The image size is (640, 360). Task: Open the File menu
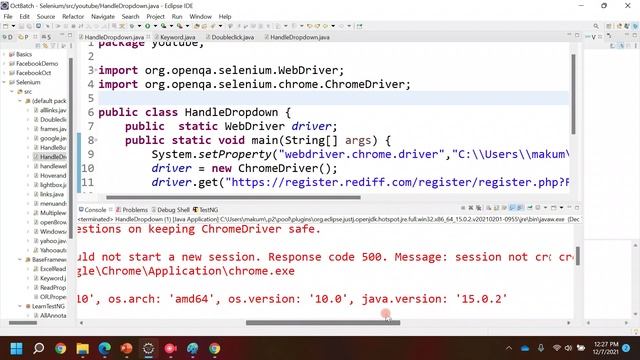(x=8, y=16)
